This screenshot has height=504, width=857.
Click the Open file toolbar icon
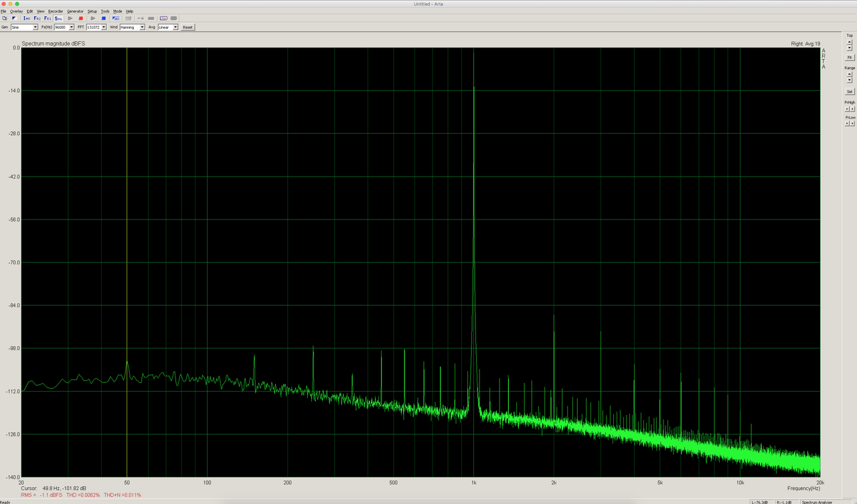coord(14,18)
